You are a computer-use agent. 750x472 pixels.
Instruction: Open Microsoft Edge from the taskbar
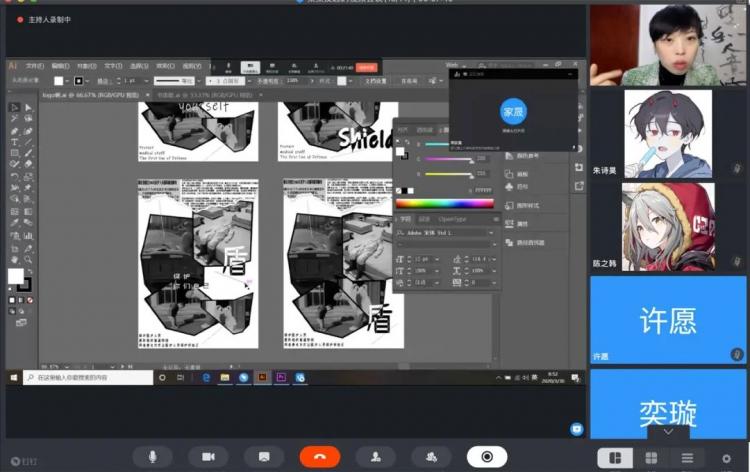click(x=206, y=378)
